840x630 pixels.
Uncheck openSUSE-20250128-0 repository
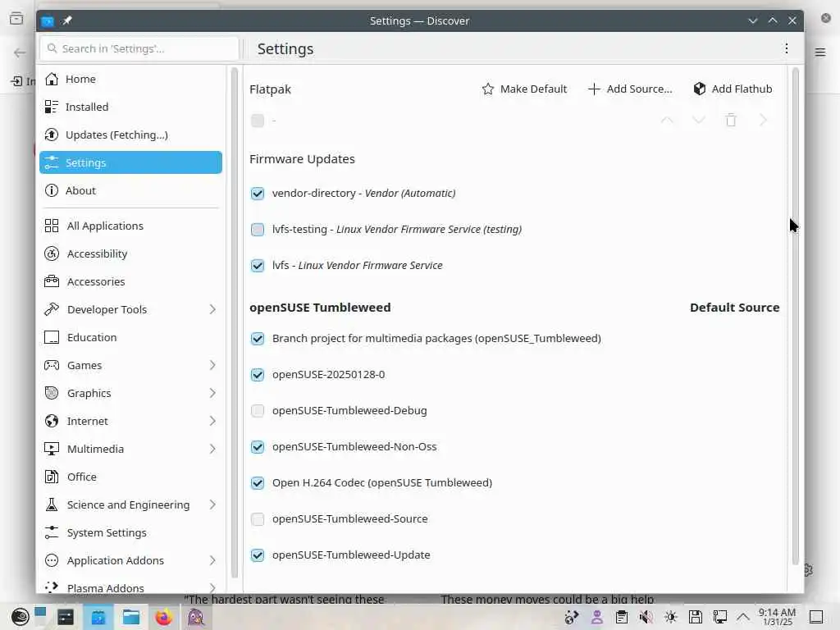pos(257,374)
